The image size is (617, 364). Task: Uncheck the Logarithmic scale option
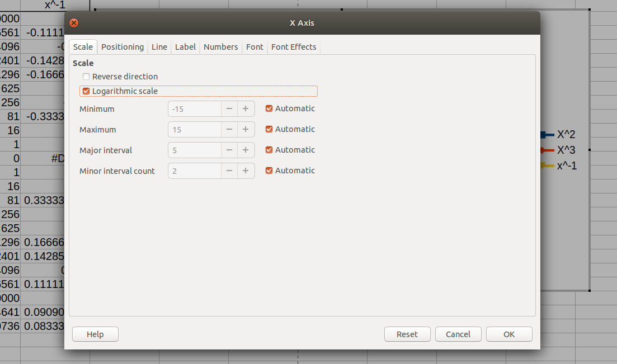point(86,91)
